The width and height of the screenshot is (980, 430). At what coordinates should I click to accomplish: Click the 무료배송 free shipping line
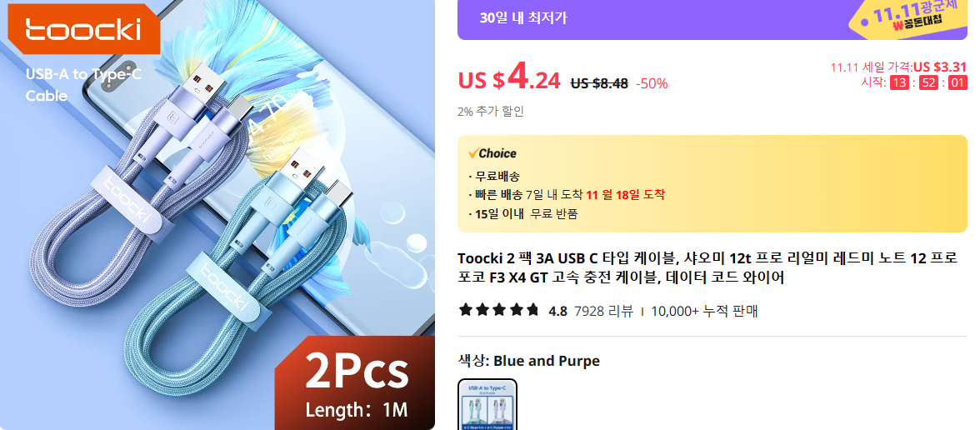pos(494,177)
